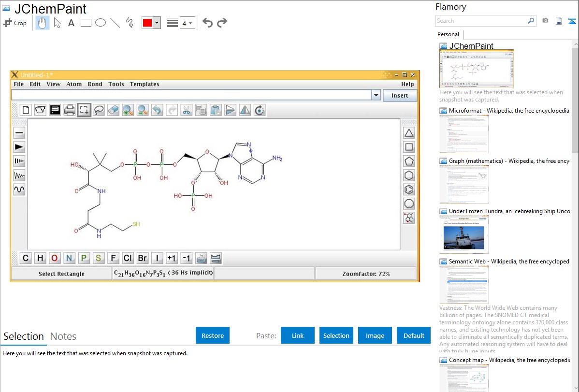Image resolution: width=579 pixels, height=392 pixels.
Task: Activate the hand pan tool
Action: click(x=42, y=23)
